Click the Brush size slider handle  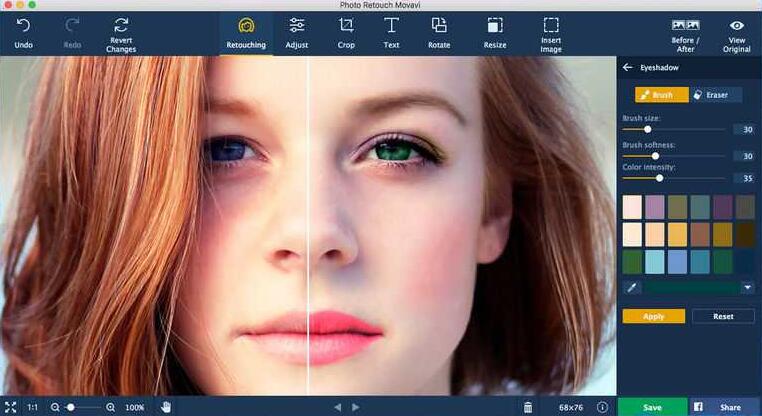[x=647, y=129]
